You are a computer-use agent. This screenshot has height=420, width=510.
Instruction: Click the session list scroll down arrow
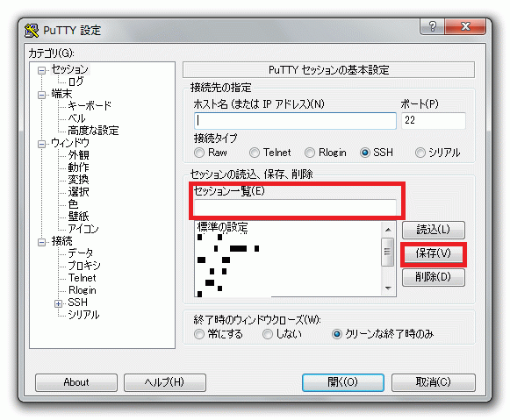(x=388, y=288)
